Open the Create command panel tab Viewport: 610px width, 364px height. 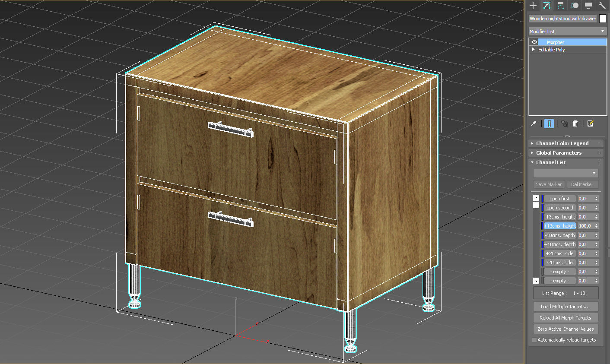533,6
